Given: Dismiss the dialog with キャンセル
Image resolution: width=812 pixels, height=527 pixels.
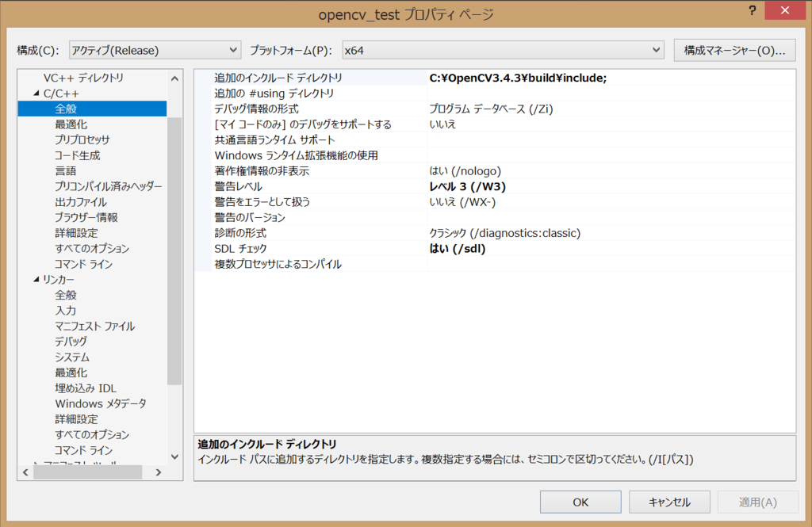Looking at the screenshot, I should coord(670,502).
